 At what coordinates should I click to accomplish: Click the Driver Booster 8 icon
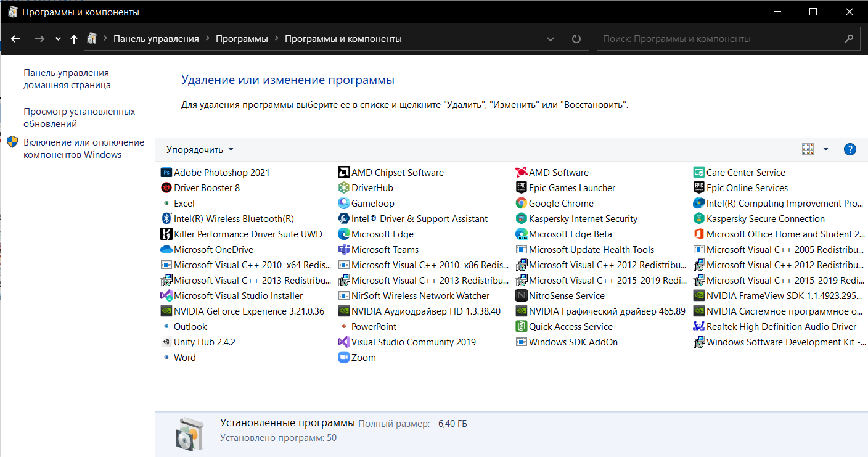point(166,188)
